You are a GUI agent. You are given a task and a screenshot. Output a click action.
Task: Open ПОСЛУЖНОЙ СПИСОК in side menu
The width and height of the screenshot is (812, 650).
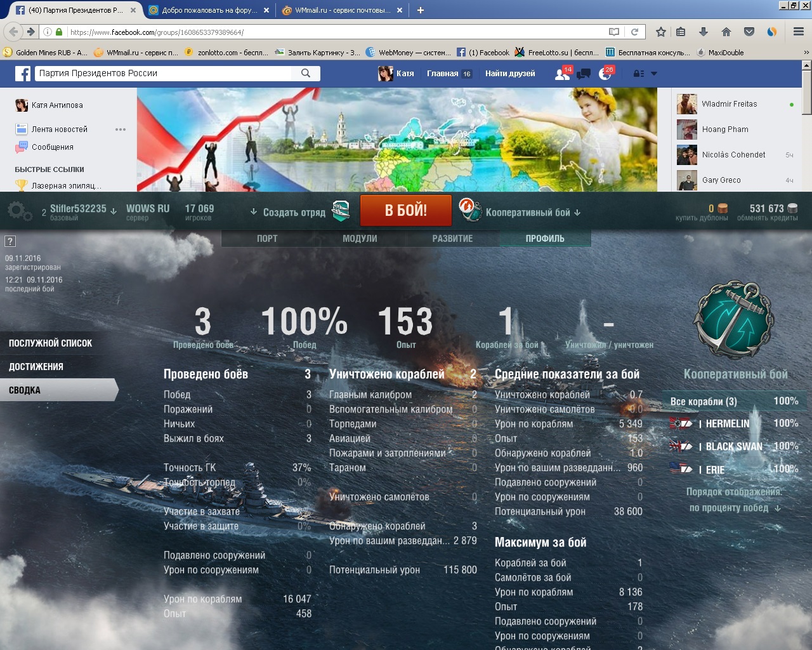point(50,343)
